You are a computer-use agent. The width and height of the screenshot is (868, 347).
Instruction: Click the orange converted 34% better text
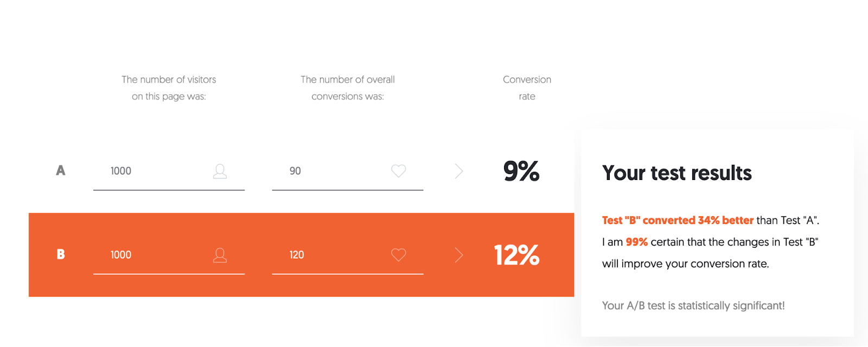pyautogui.click(x=676, y=220)
